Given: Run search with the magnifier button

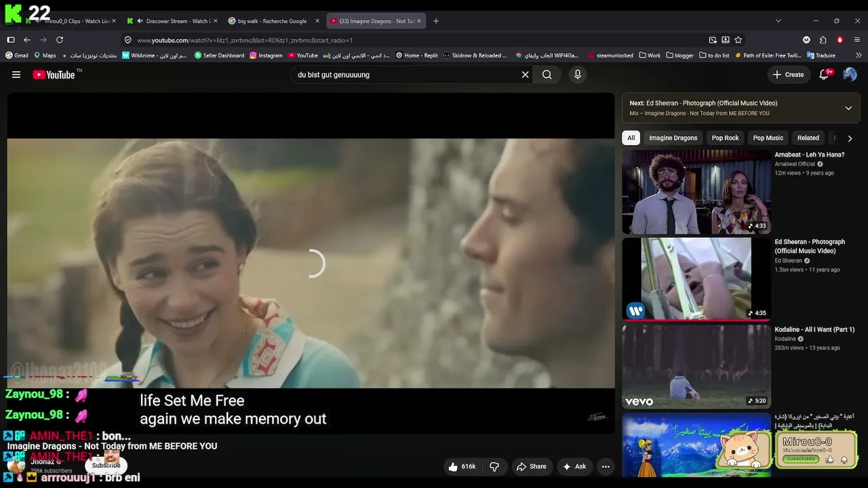Looking at the screenshot, I should tap(547, 75).
